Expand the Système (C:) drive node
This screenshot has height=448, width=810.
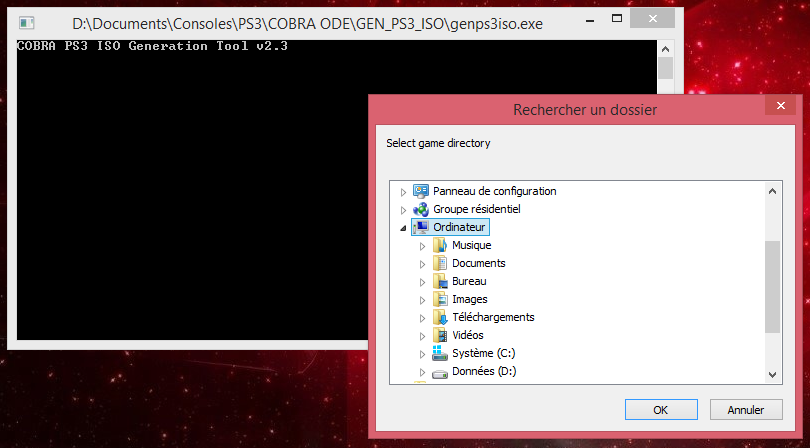point(423,354)
